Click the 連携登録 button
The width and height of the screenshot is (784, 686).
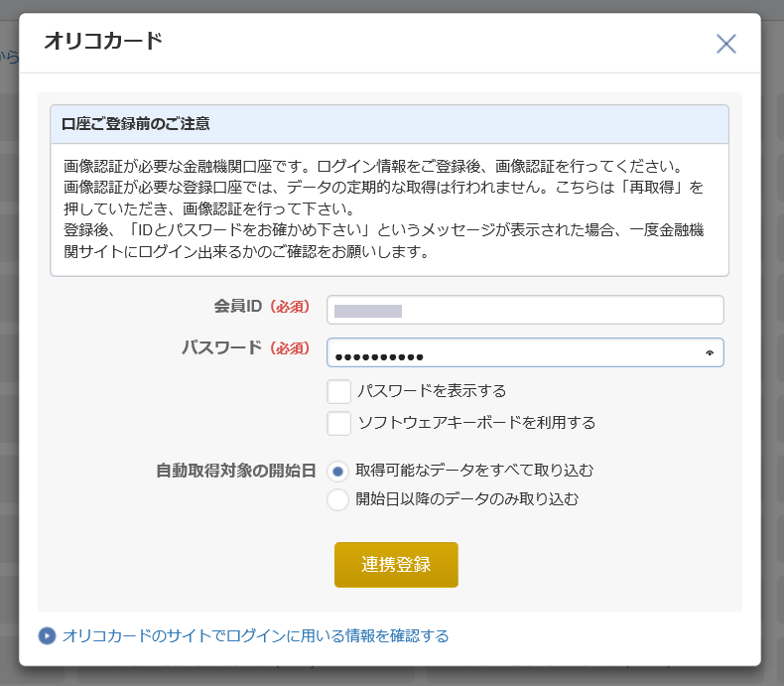(x=396, y=565)
